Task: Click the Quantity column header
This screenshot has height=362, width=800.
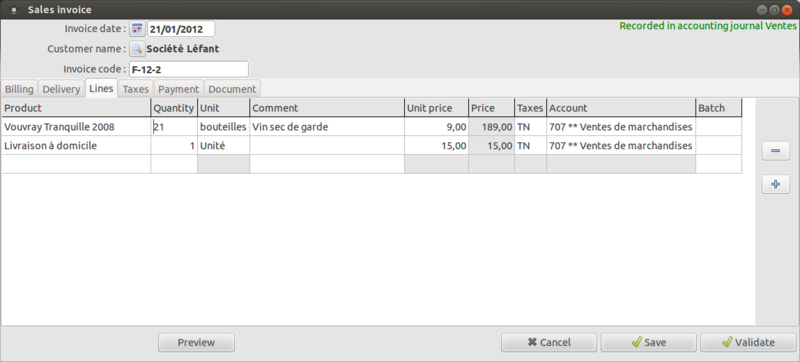Action: pos(174,108)
